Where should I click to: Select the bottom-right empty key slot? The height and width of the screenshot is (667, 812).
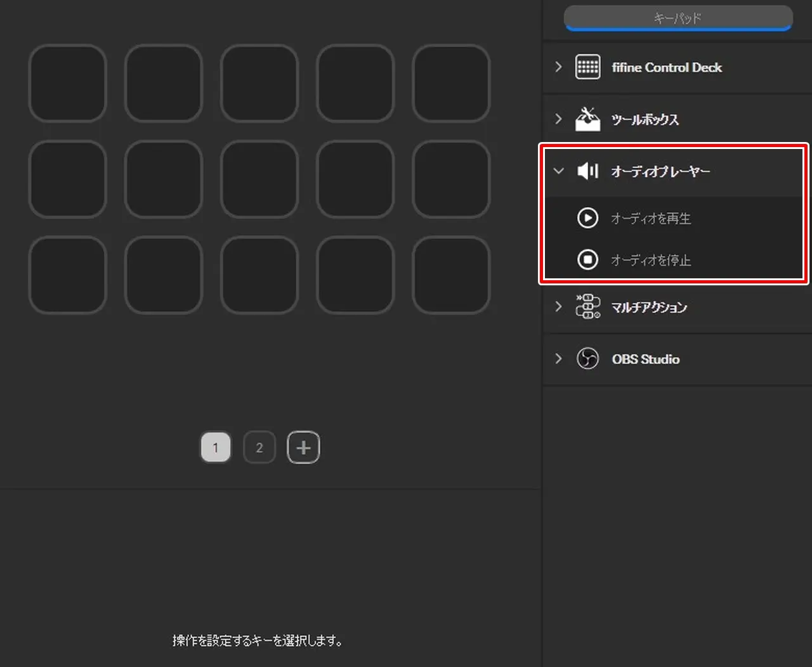tap(451, 275)
